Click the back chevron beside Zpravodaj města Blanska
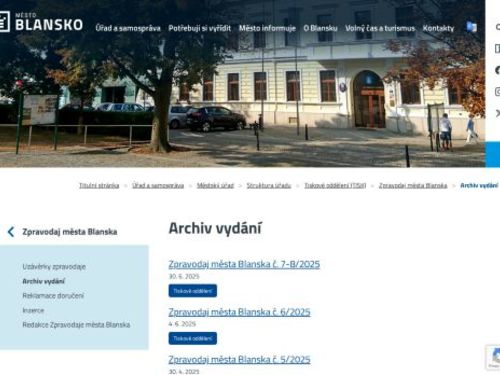 (11, 232)
